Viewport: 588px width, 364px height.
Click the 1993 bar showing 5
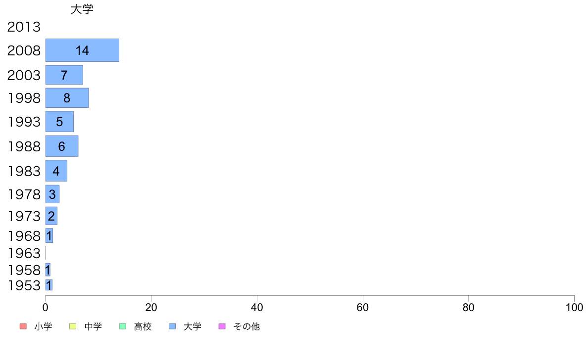[59, 122]
